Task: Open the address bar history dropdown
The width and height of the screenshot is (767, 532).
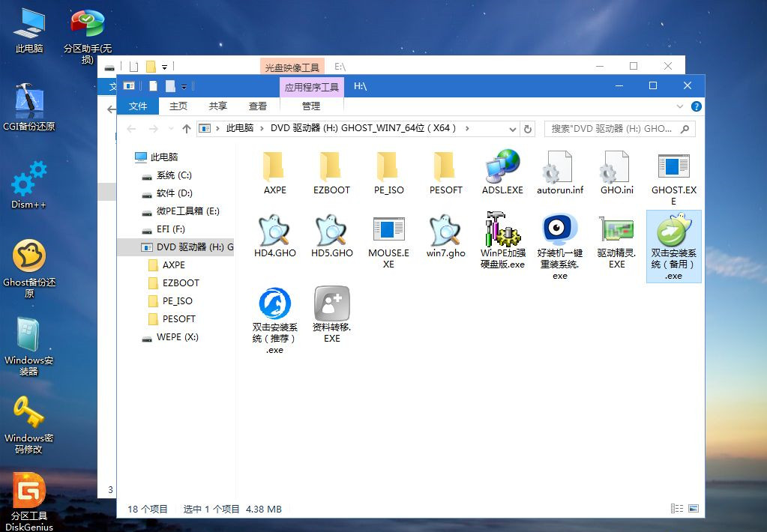Action: [x=513, y=128]
